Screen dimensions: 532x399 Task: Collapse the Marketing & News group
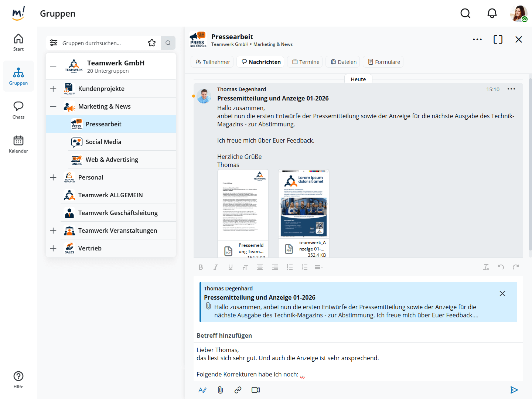coord(53,106)
